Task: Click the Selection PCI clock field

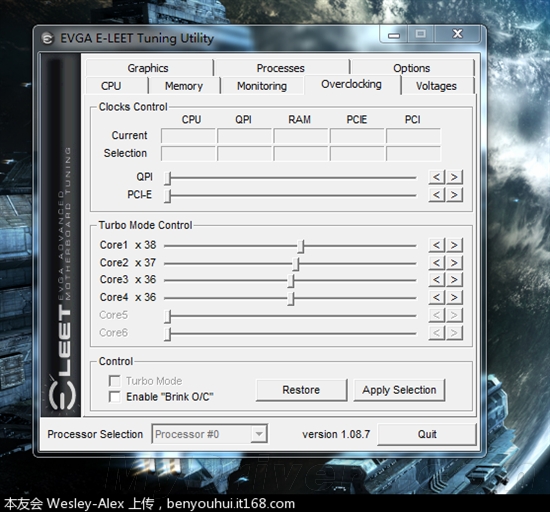Action: 414,154
